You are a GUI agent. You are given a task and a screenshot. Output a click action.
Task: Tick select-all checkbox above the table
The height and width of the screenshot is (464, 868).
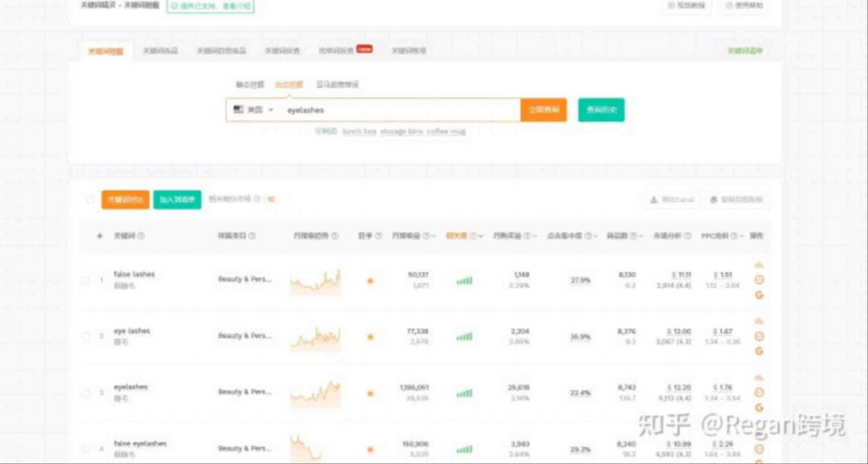click(x=90, y=200)
